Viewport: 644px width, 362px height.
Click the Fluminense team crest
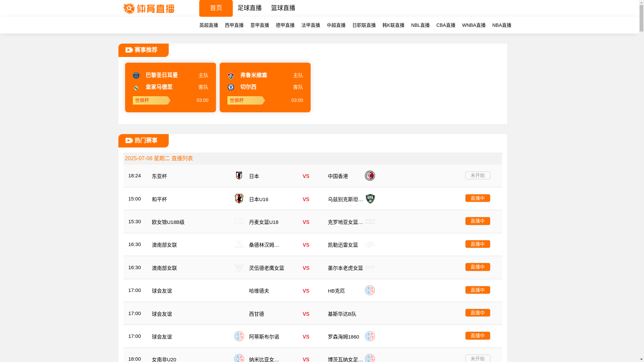coord(231,75)
